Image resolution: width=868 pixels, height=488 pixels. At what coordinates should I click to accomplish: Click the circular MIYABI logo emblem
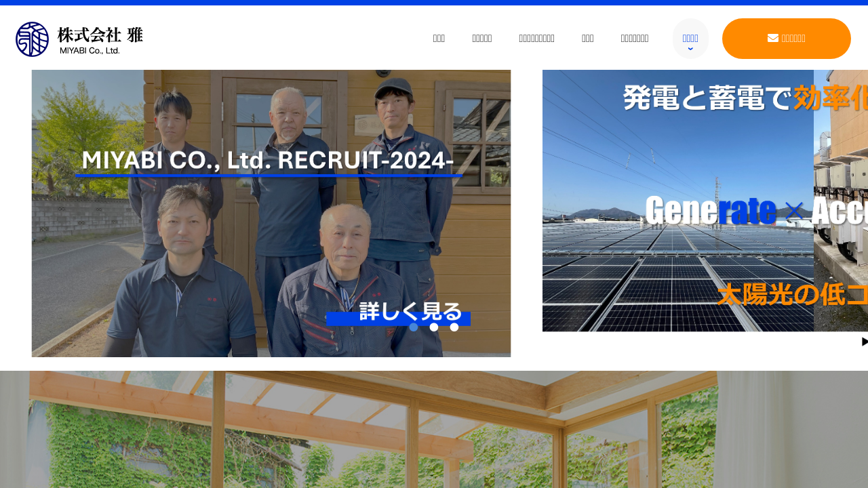point(33,39)
